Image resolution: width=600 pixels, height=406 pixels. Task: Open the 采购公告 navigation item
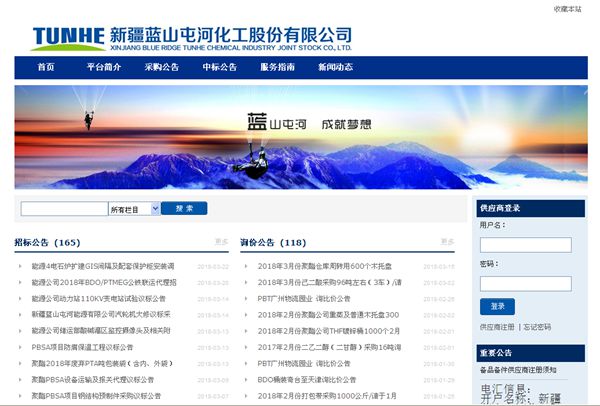tap(161, 68)
